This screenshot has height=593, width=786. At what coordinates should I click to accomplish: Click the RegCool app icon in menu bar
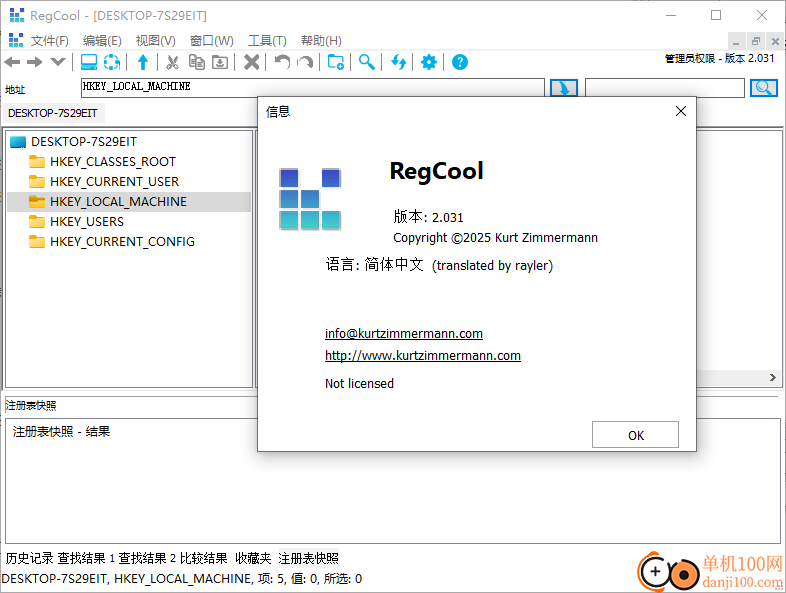click(x=16, y=40)
